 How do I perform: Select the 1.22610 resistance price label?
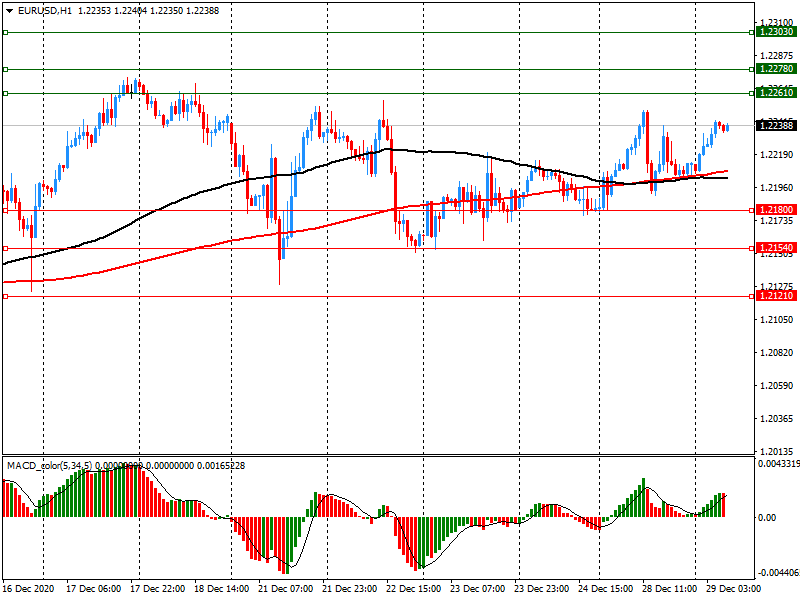(776, 92)
